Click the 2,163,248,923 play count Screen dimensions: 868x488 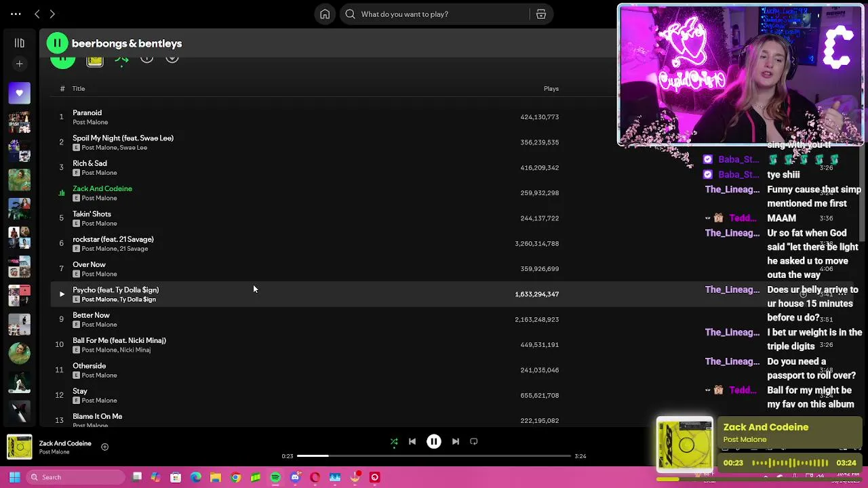click(536, 319)
